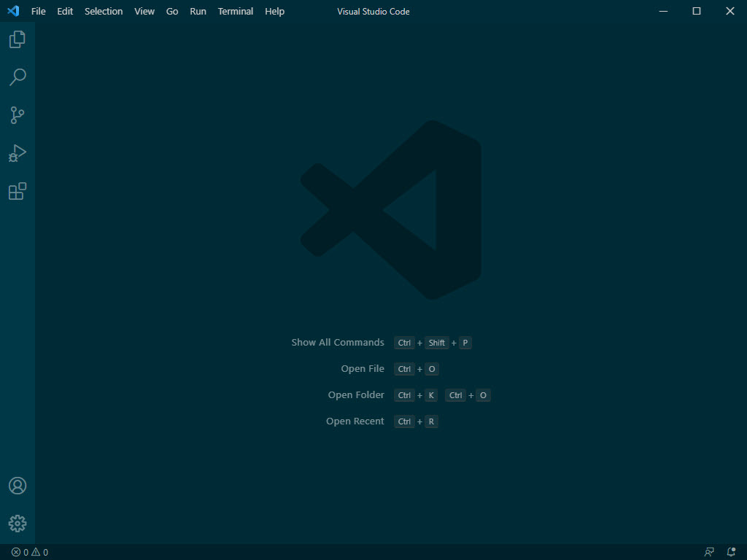Screen dimensions: 747x560
Task: Click the Ctrl keycap next to Open Recent
Action: (x=404, y=421)
